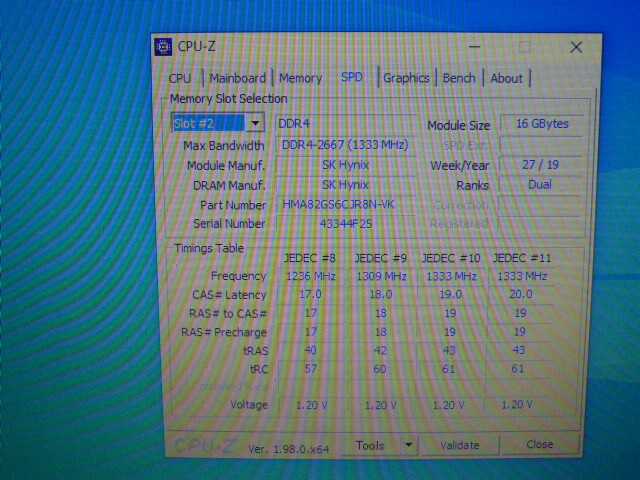Image resolution: width=640 pixels, height=480 pixels.
Task: Click the Tools button
Action: pyautogui.click(x=370, y=445)
